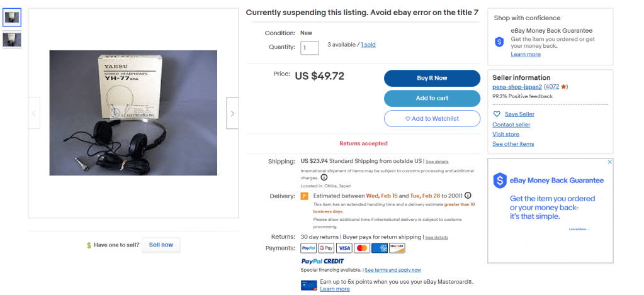Click the Sell now button
This screenshot has width=644, height=295.
coord(161,245)
